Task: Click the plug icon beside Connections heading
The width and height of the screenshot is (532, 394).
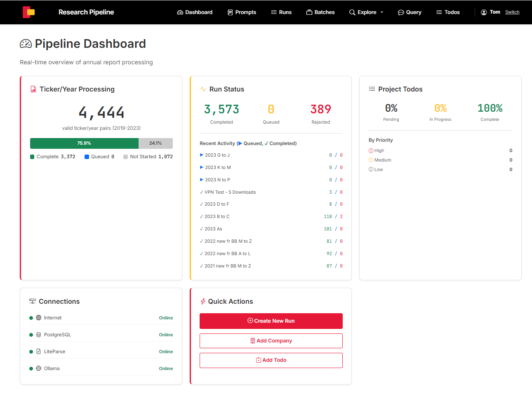Action: [33, 301]
